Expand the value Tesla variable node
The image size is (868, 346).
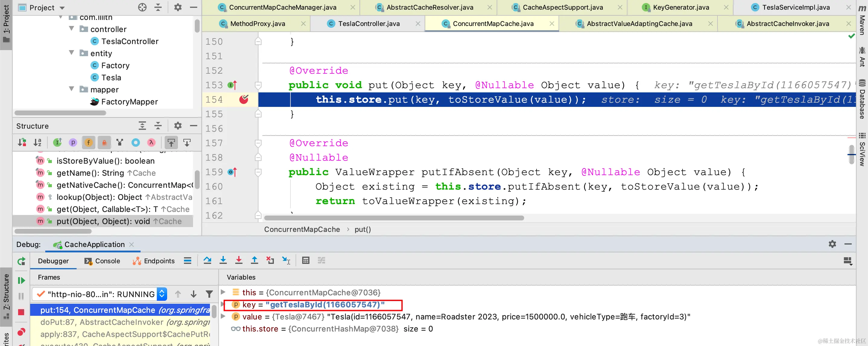223,317
